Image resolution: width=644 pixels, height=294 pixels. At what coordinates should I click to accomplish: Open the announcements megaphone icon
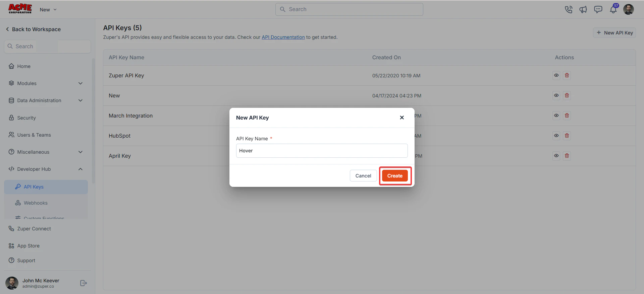tap(583, 9)
